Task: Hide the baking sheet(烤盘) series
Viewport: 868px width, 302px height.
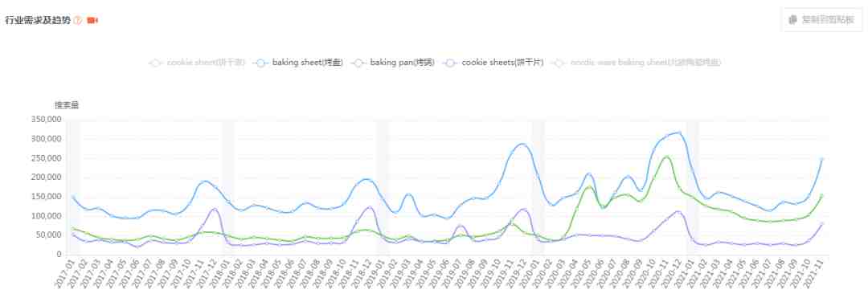Action: pos(298,63)
